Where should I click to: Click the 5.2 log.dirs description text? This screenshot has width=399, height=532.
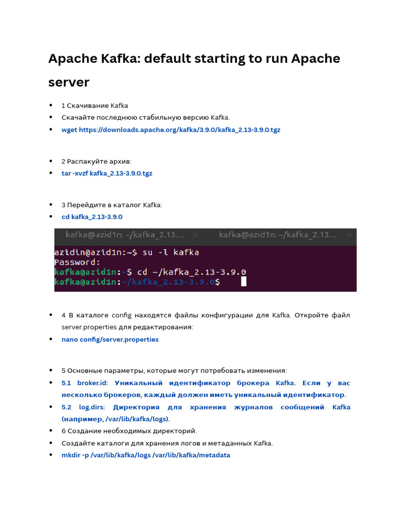coord(206,413)
